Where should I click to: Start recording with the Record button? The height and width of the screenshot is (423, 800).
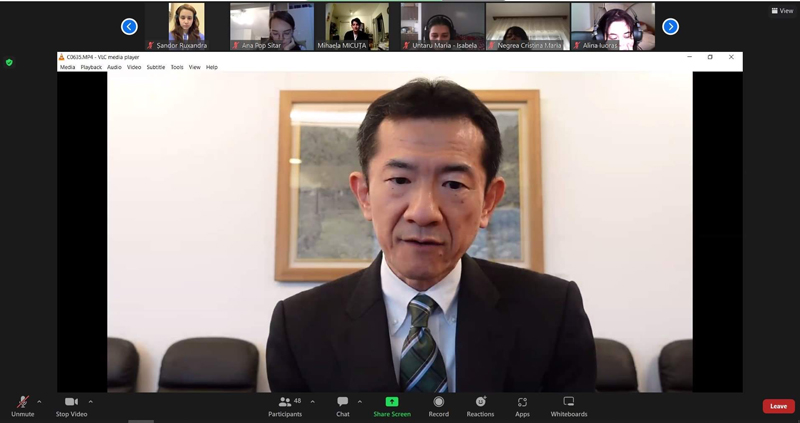[439, 407]
